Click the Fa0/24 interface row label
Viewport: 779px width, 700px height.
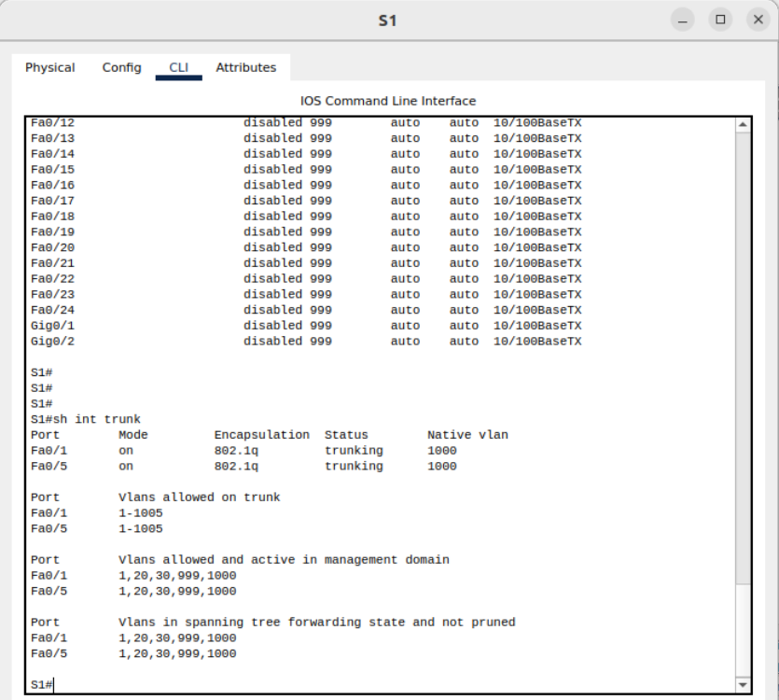click(52, 310)
